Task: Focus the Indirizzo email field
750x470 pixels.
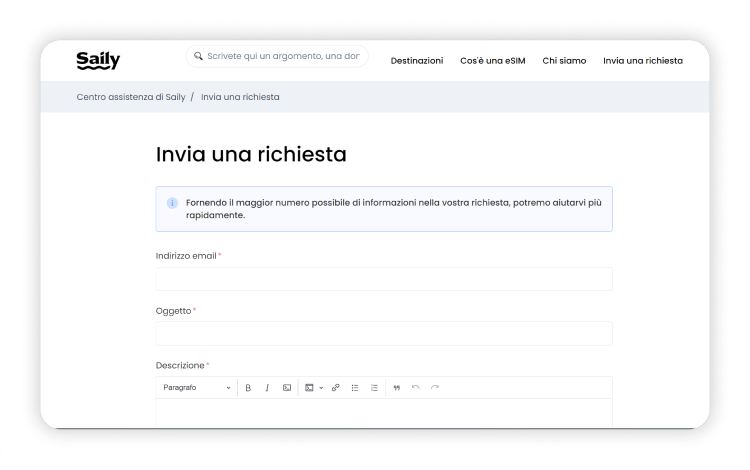Action: (x=384, y=279)
